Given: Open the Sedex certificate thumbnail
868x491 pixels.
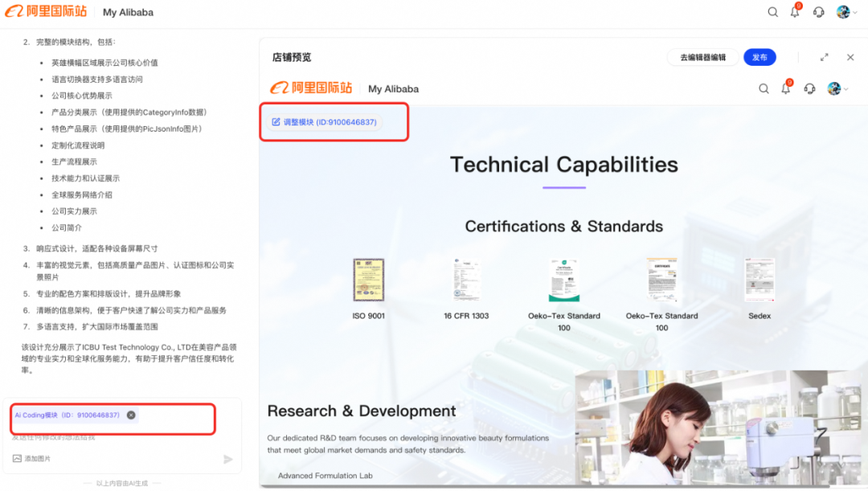Looking at the screenshot, I should tap(759, 280).
